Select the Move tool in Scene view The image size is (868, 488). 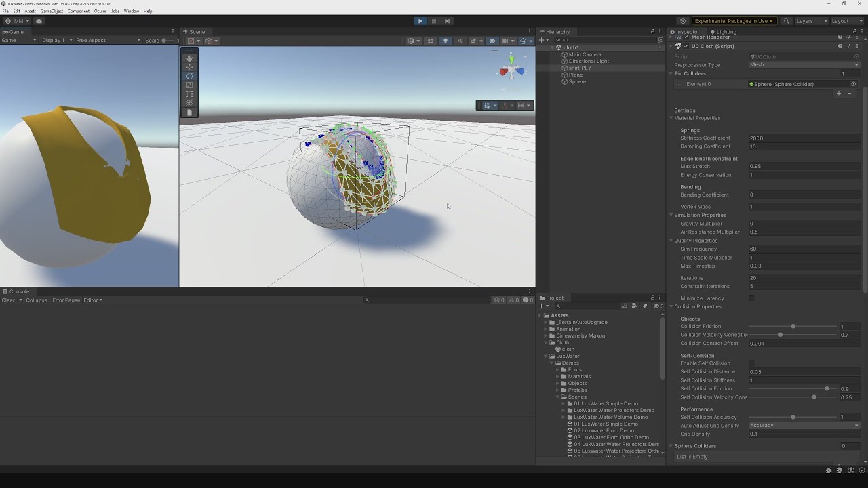(x=189, y=67)
